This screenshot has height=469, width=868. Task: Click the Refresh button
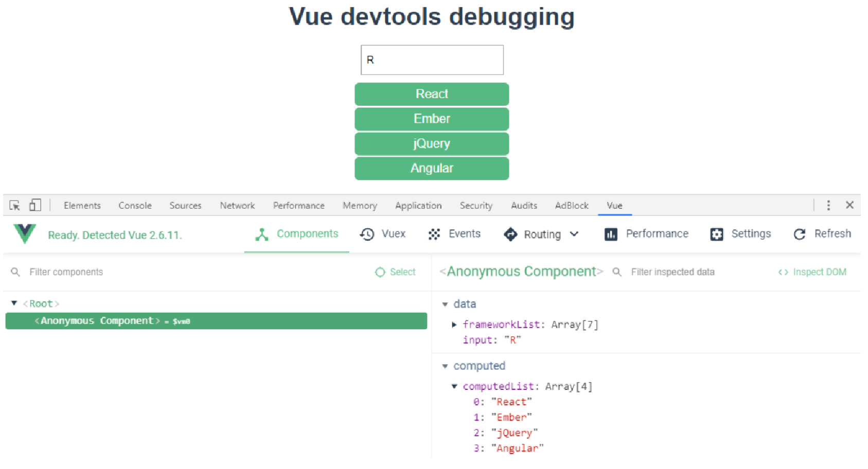click(x=822, y=234)
